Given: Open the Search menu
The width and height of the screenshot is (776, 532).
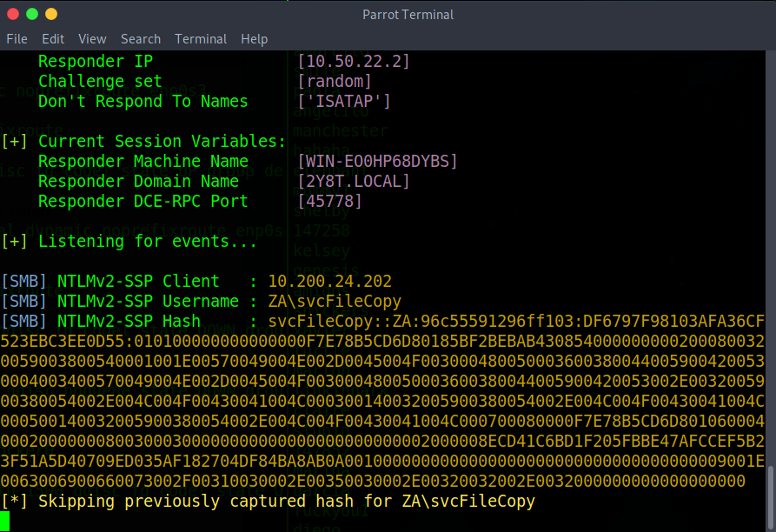Looking at the screenshot, I should (x=141, y=39).
